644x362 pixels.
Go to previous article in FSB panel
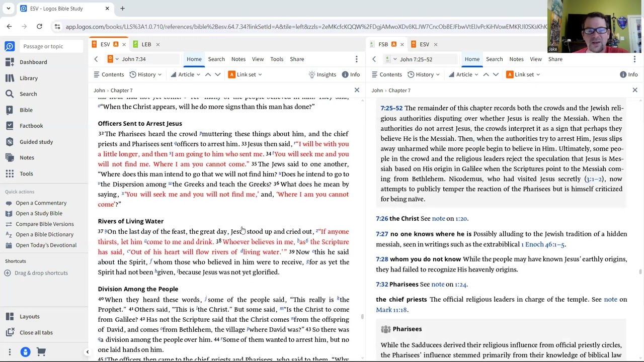[486, 74]
